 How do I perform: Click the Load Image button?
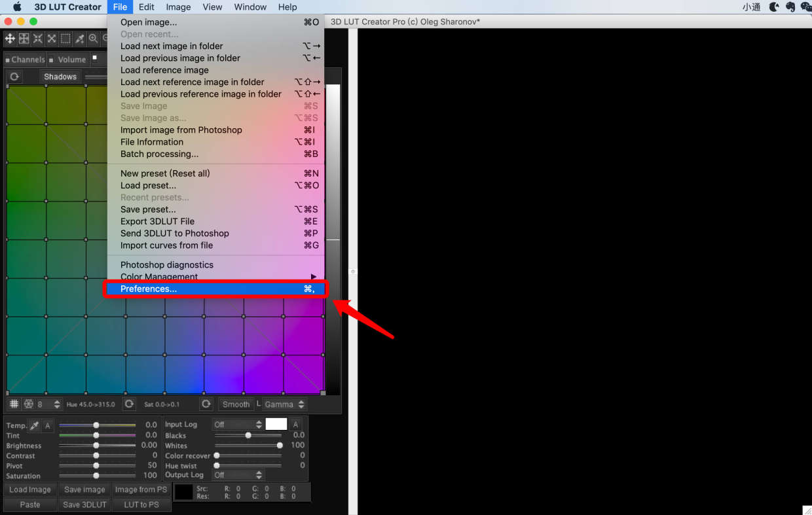pyautogui.click(x=29, y=489)
